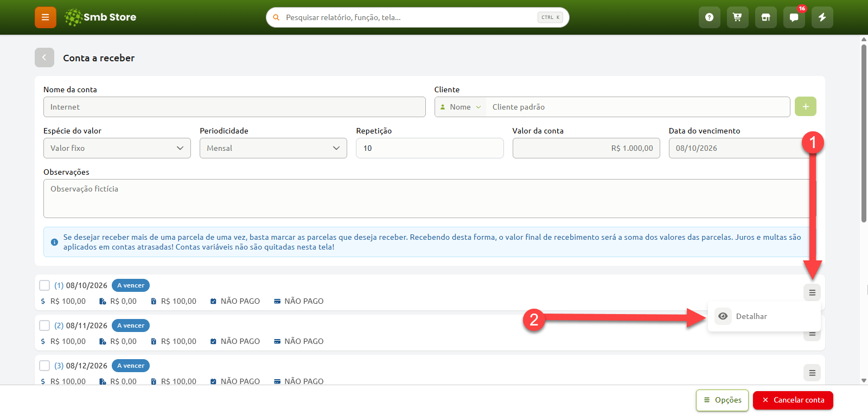Open the menu icon for installment 1

(812, 292)
